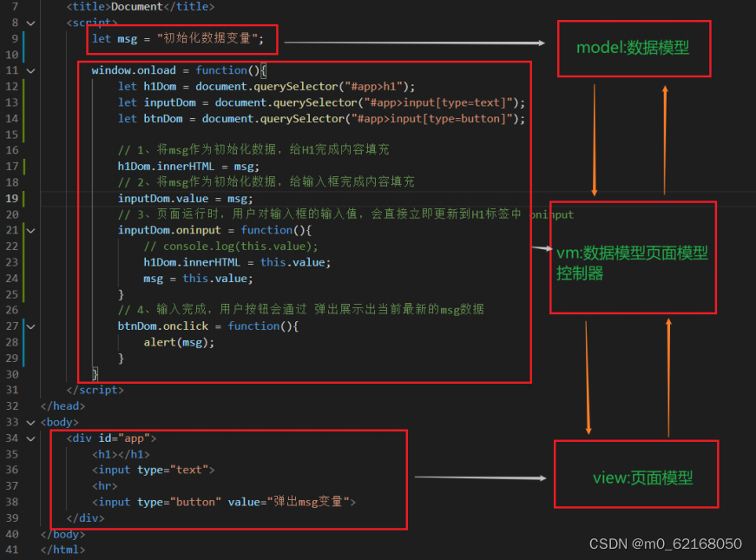The width and height of the screenshot is (756, 560).
Task: Click 'inputDom.oninput' on line 21
Action: 169,230
